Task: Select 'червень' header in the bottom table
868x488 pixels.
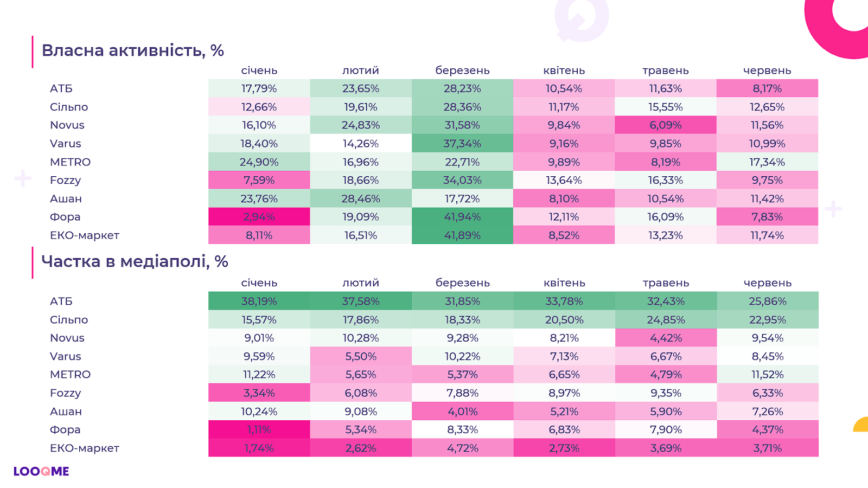Action: pyautogui.click(x=767, y=283)
